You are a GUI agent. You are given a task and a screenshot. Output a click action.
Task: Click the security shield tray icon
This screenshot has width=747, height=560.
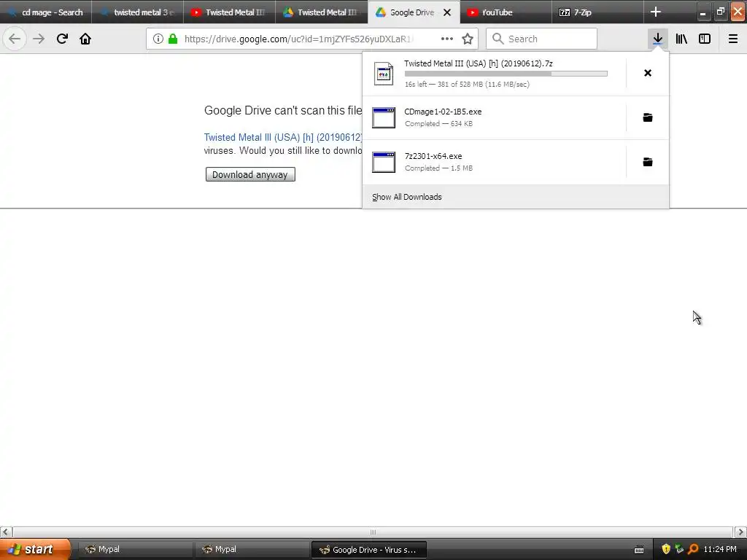(x=666, y=549)
